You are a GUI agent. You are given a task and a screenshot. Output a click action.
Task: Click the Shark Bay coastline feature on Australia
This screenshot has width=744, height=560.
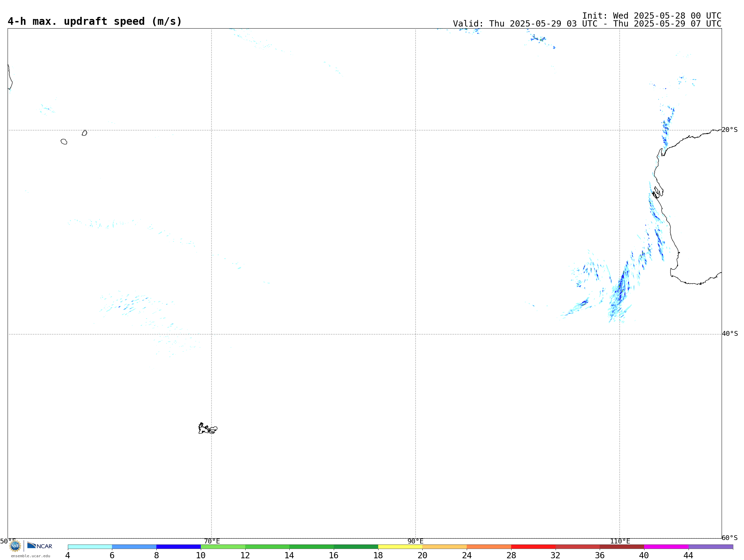click(x=658, y=192)
